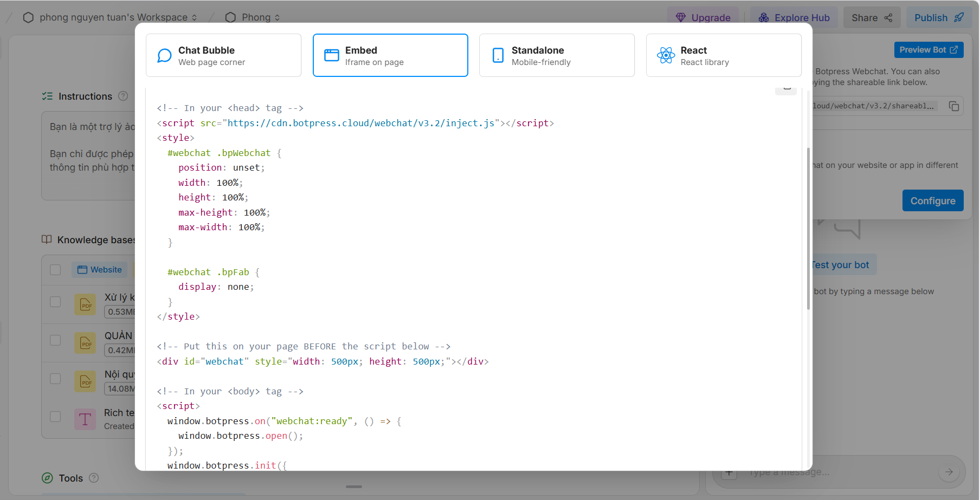Screen dimensions: 980x500
Task: Toggle the Xử lý PDF checkbox
Action: [x=55, y=302]
